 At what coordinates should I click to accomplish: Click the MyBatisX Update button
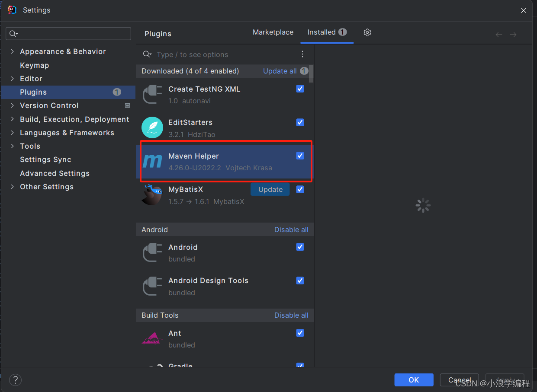click(x=270, y=189)
